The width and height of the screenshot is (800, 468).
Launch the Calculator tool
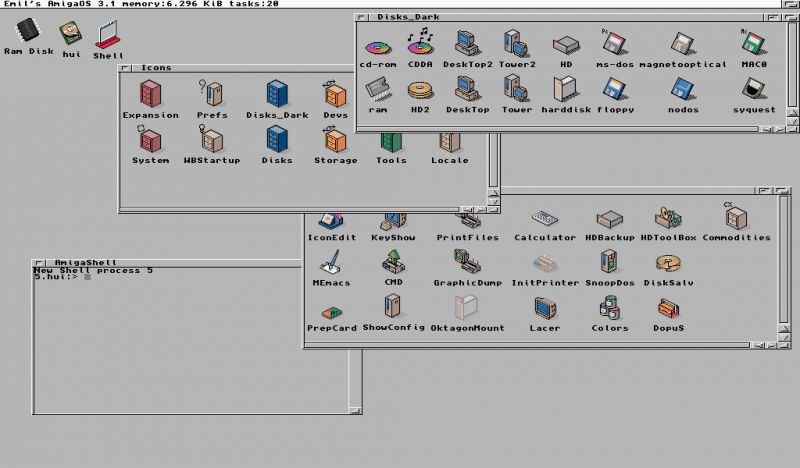pyautogui.click(x=544, y=218)
